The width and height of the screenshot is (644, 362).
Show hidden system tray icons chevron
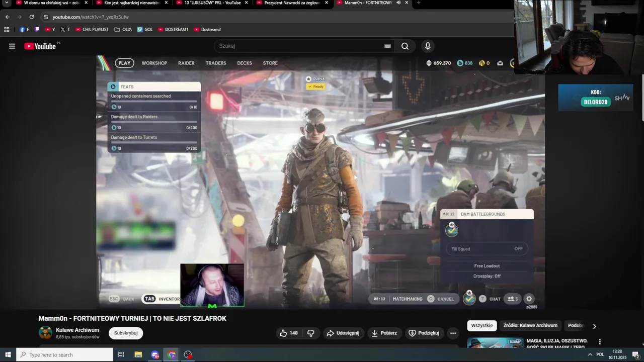[590, 354]
